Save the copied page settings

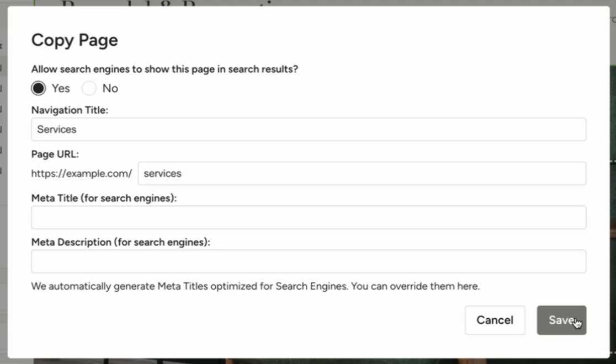(561, 320)
